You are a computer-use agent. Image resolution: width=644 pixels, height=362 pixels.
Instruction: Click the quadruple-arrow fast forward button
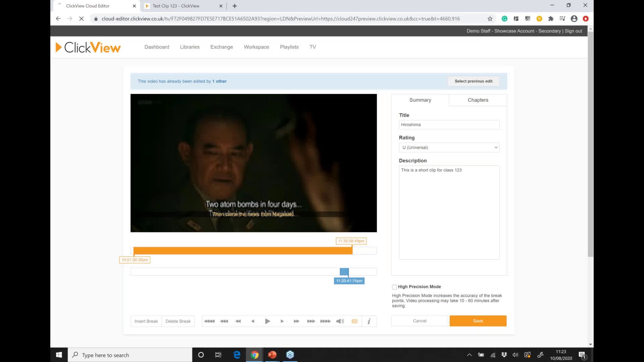(325, 321)
